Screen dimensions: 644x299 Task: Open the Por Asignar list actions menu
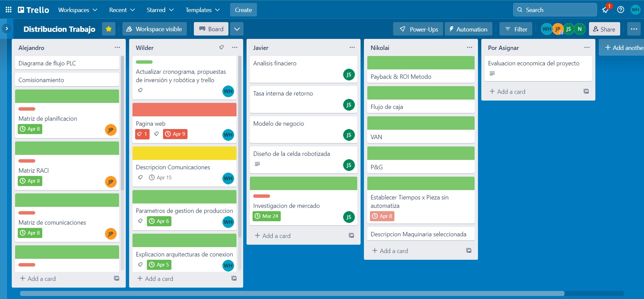click(587, 48)
